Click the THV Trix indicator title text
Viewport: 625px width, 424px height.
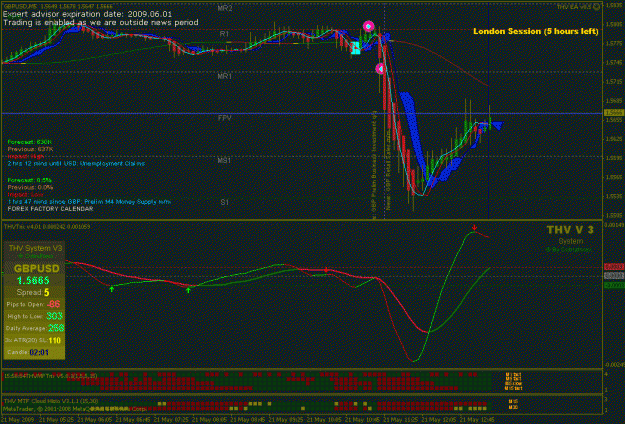click(x=47, y=226)
